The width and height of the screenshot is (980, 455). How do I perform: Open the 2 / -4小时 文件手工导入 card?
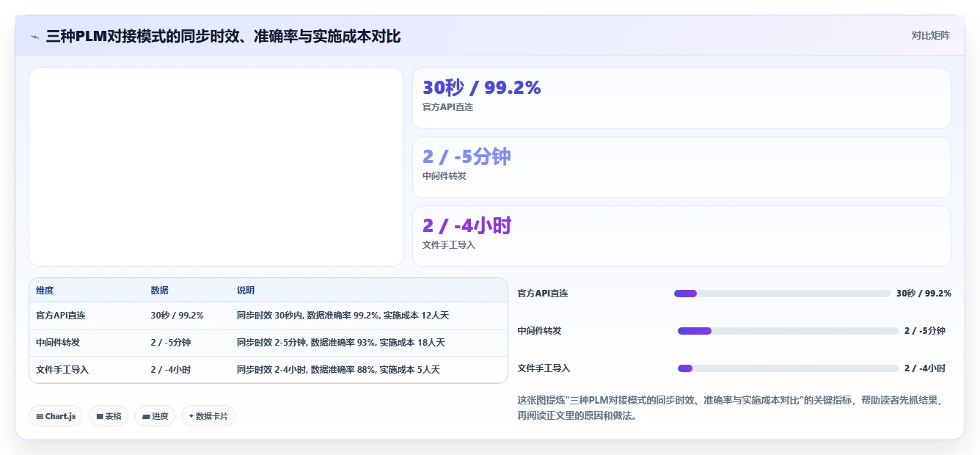coord(681,236)
